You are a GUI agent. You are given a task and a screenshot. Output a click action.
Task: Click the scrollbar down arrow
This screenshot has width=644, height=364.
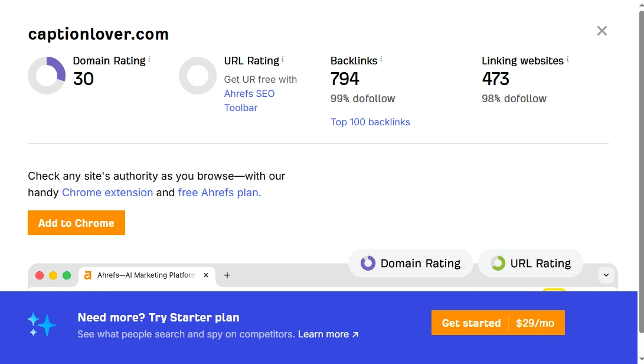click(x=640, y=359)
